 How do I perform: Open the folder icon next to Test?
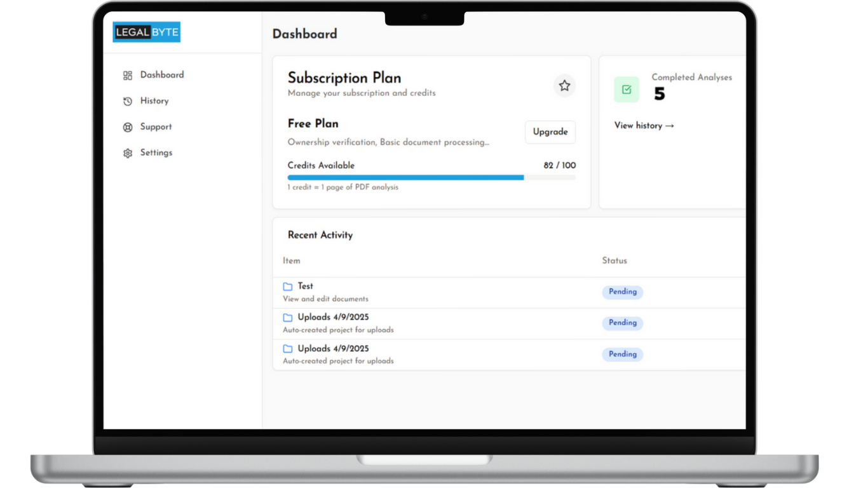(x=287, y=286)
